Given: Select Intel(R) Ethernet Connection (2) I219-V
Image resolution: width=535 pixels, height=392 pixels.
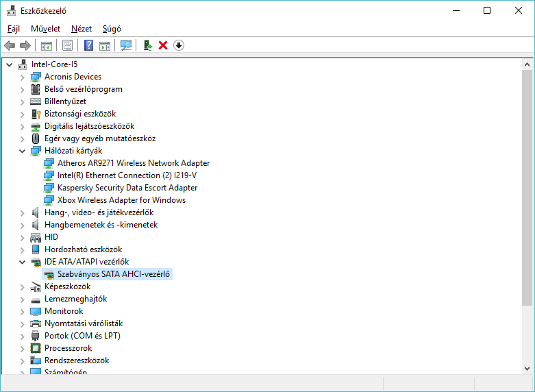Looking at the screenshot, I should coord(127,175).
